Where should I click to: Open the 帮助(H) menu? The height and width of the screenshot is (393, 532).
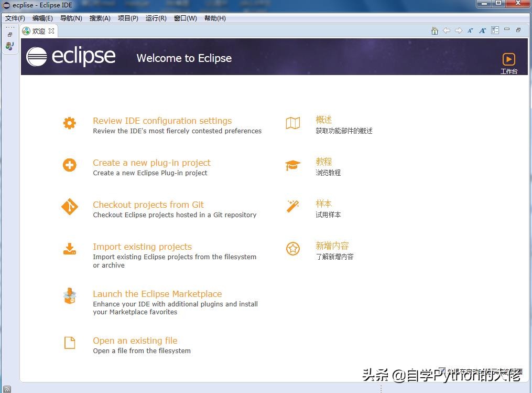215,18
